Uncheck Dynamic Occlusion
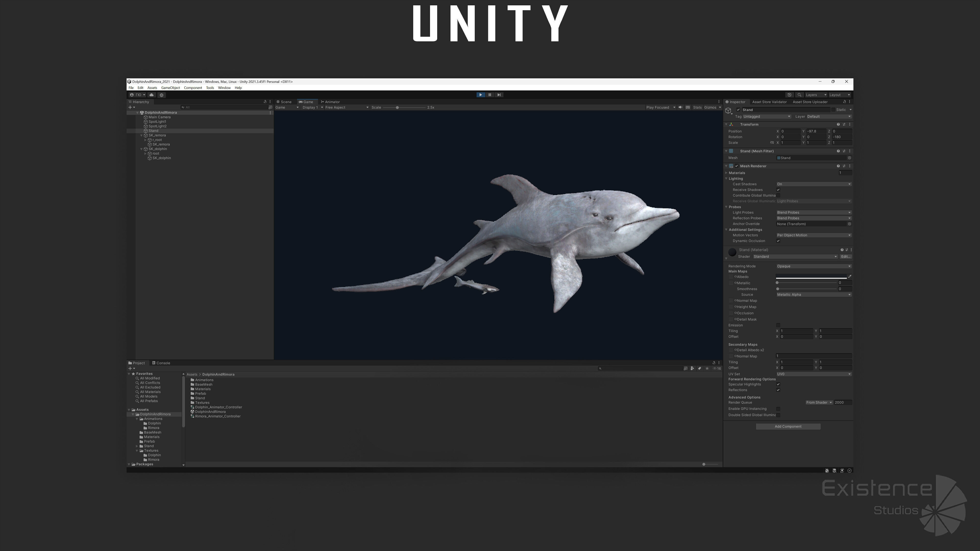This screenshot has height=551, width=980. (778, 241)
